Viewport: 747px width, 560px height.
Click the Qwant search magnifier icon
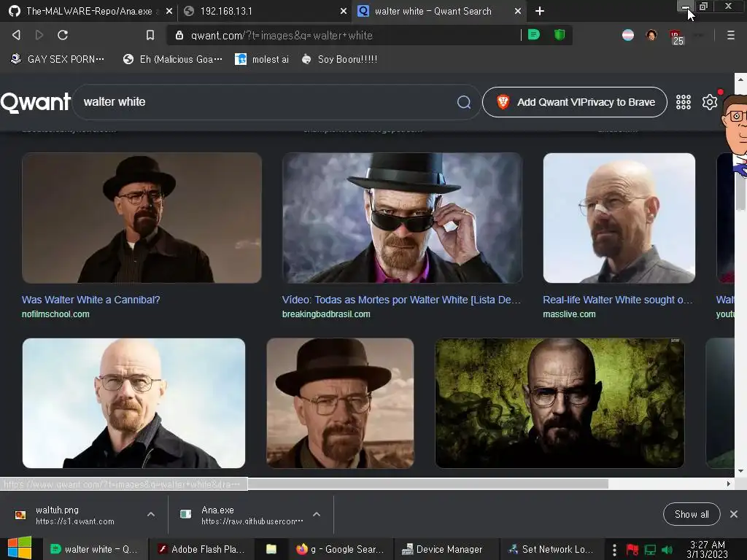click(x=463, y=102)
